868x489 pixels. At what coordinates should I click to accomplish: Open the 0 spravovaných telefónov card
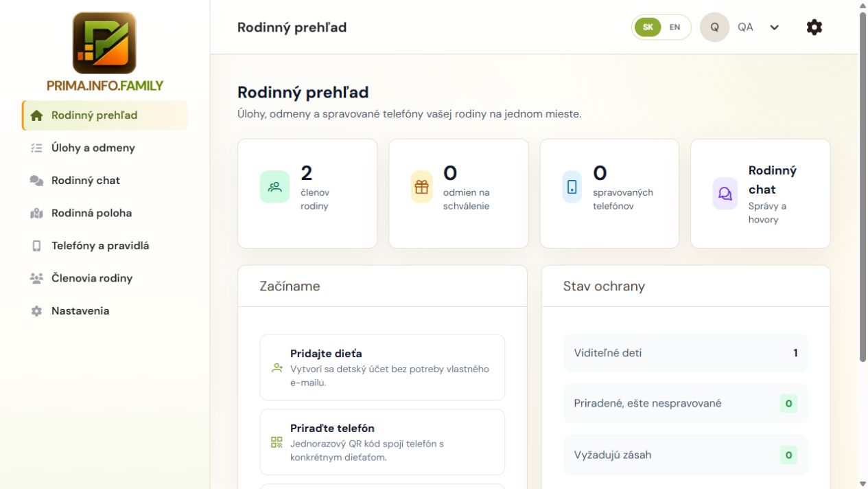point(609,194)
